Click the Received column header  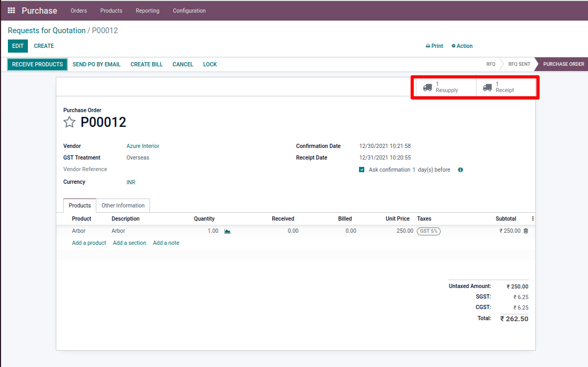coord(283,219)
